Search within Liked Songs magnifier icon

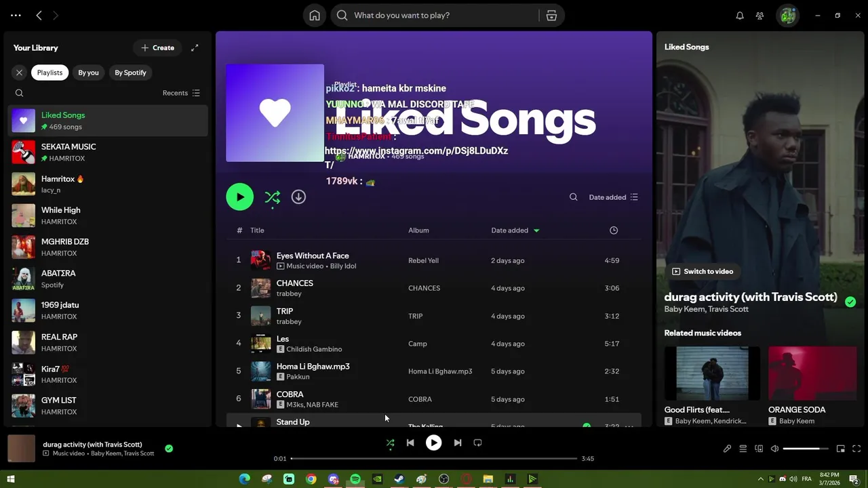coord(574,197)
